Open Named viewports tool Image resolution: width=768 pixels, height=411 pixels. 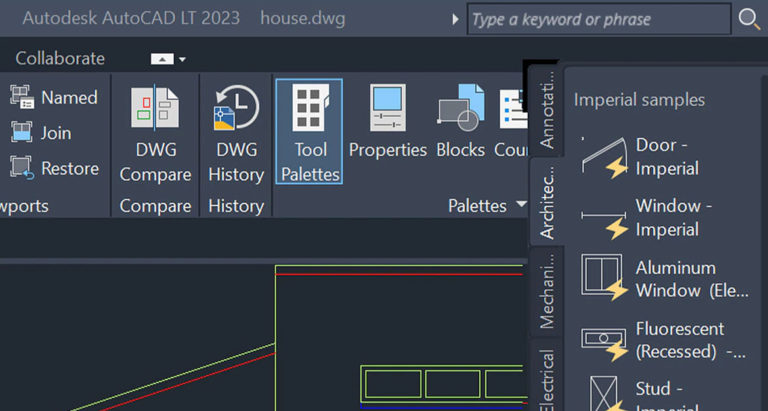[54, 97]
